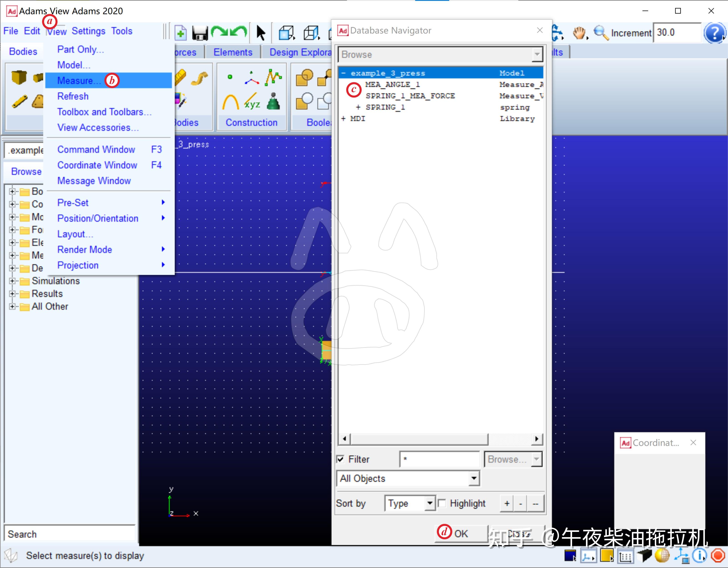Click the navigator horizontal scrollbar right arrow
The image size is (728, 568).
536,439
